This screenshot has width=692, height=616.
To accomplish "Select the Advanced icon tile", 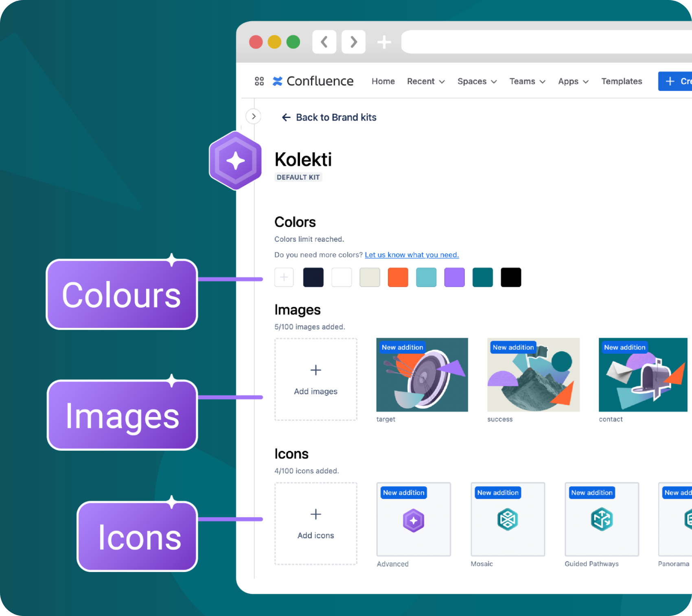I will click(x=414, y=519).
